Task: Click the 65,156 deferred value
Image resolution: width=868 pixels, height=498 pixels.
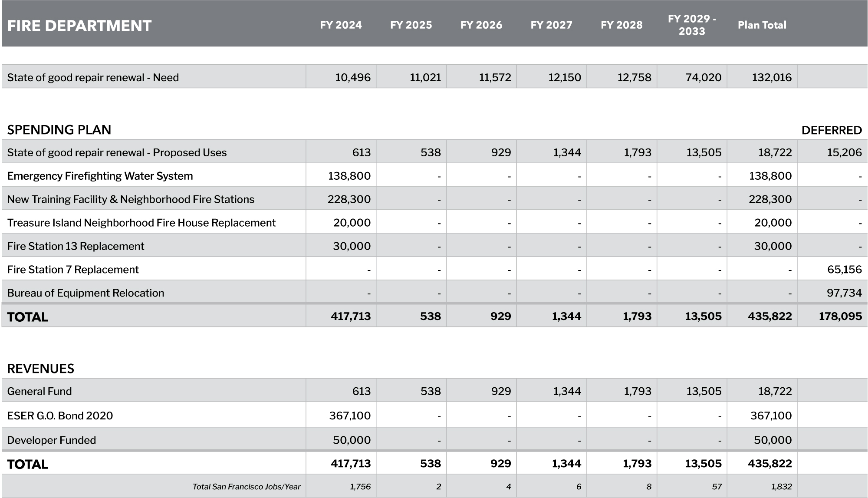Action: pyautogui.click(x=844, y=270)
